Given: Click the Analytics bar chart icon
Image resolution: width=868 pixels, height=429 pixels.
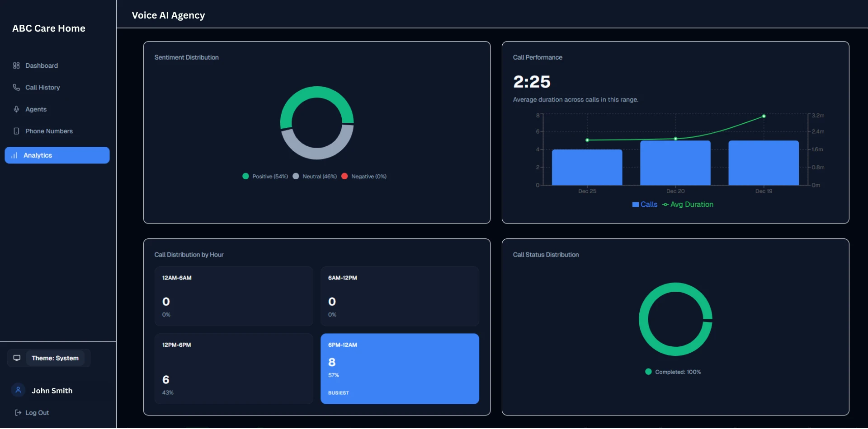Looking at the screenshot, I should (14, 155).
